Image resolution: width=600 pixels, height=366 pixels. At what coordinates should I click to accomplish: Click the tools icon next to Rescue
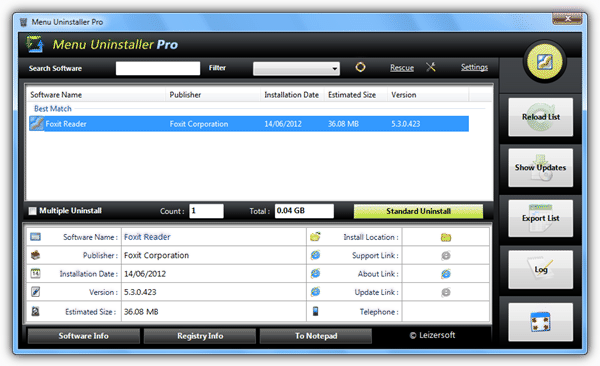pos(431,67)
